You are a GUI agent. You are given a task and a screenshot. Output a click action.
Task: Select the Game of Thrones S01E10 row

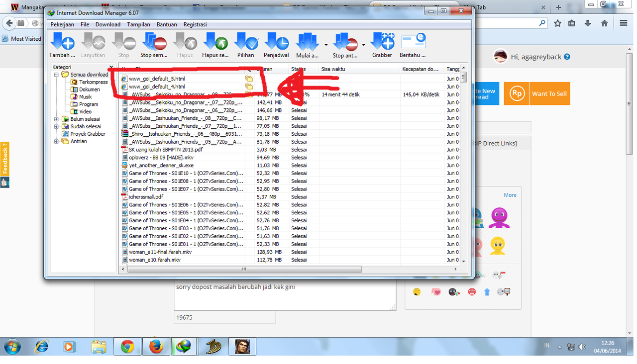[290, 174]
